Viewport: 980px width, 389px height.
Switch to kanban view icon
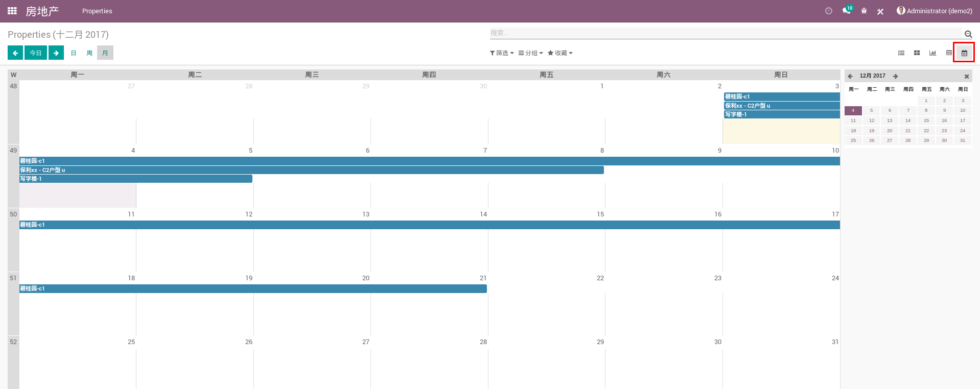(917, 53)
